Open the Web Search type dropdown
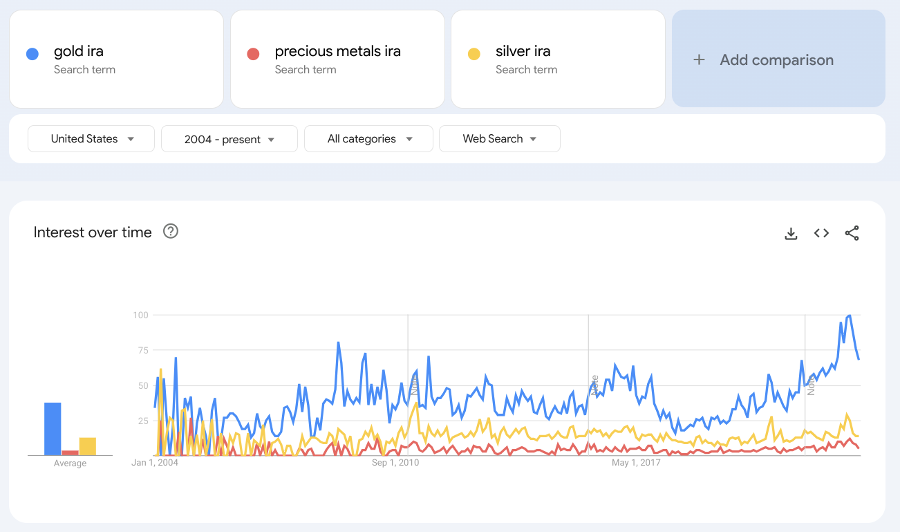The height and width of the screenshot is (532, 900). pyautogui.click(x=500, y=139)
